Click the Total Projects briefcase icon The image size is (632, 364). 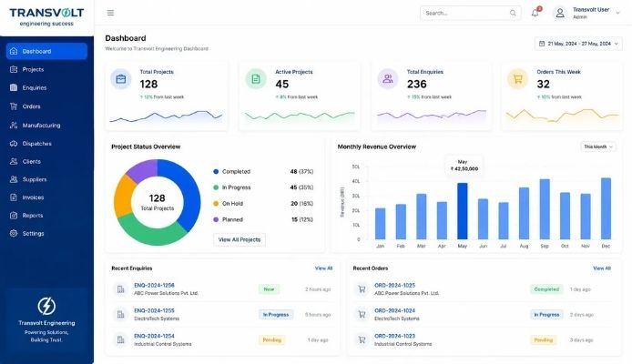coord(121,79)
